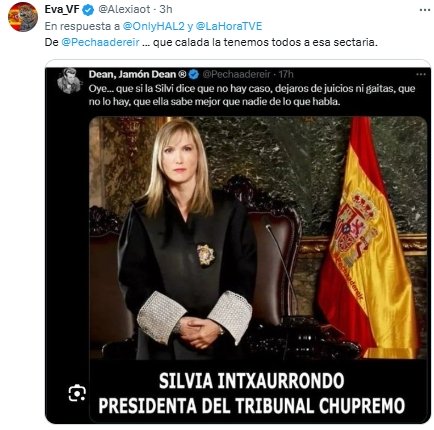Open the @OnlyHAL2 profile link

[x=153, y=26]
